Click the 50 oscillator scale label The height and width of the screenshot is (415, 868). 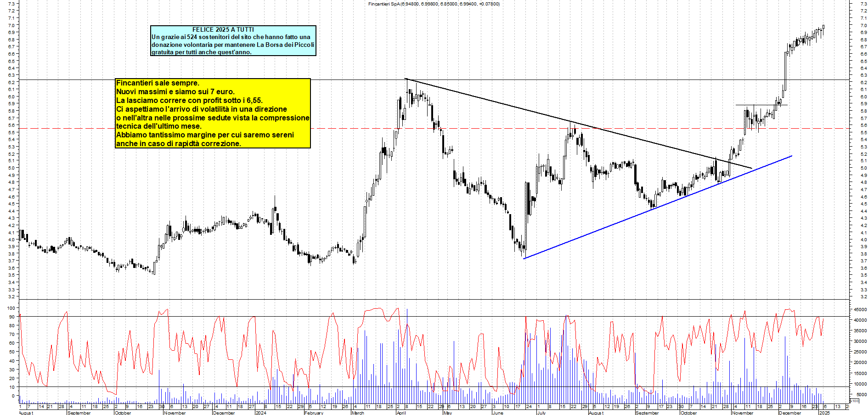(x=12, y=352)
